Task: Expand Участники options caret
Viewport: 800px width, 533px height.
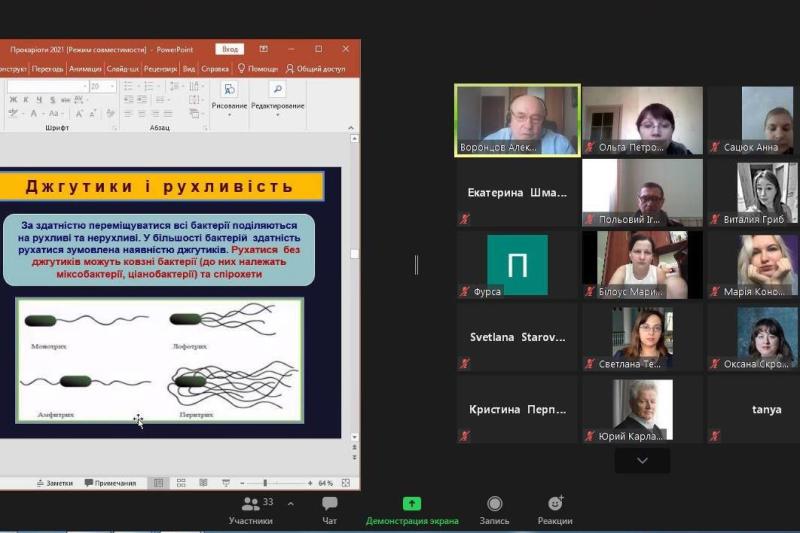Action: [x=290, y=504]
